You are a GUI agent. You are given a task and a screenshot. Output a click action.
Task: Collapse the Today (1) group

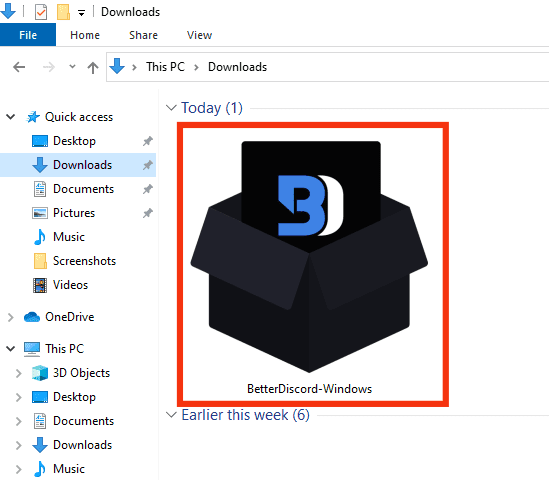coord(171,107)
